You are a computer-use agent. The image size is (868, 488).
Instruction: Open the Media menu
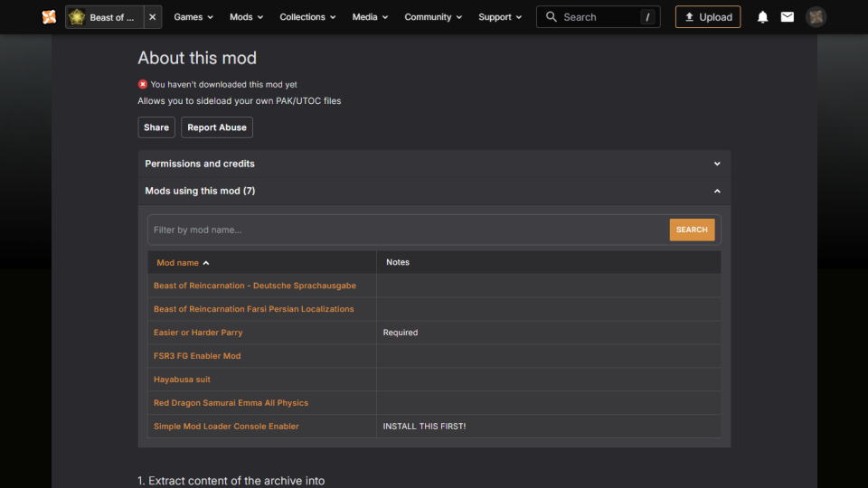[370, 17]
